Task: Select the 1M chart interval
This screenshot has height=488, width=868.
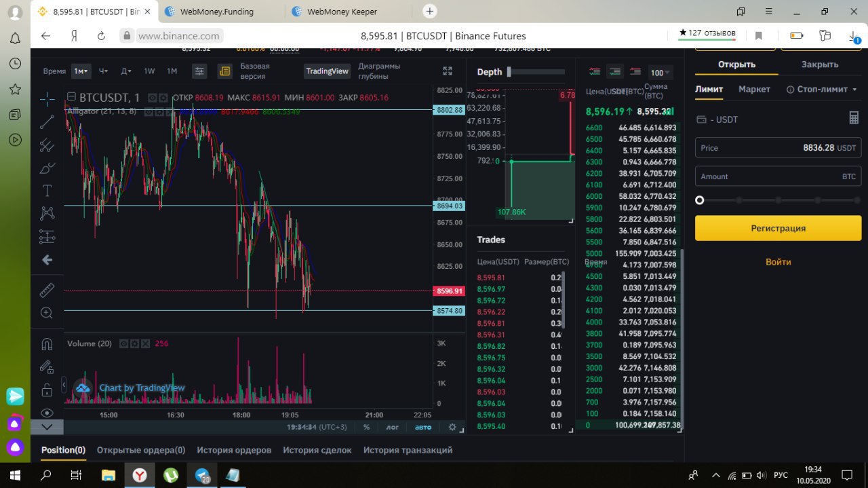Action: (x=172, y=71)
